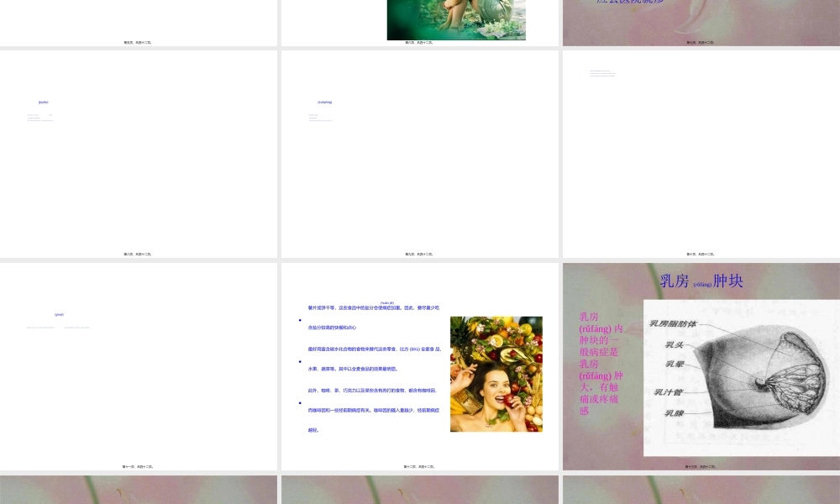840x504 pixels.
Task: Click the 乳头 label in the diagram
Action: [x=675, y=344]
